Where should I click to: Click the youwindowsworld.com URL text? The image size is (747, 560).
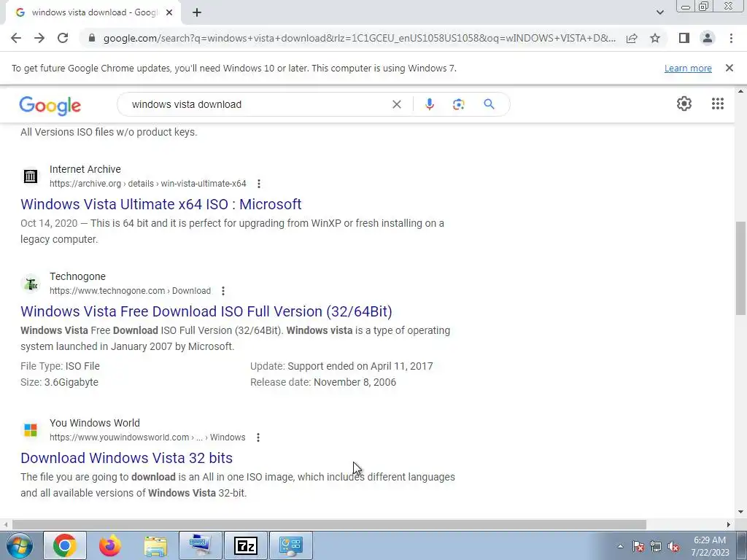pyautogui.click(x=147, y=437)
